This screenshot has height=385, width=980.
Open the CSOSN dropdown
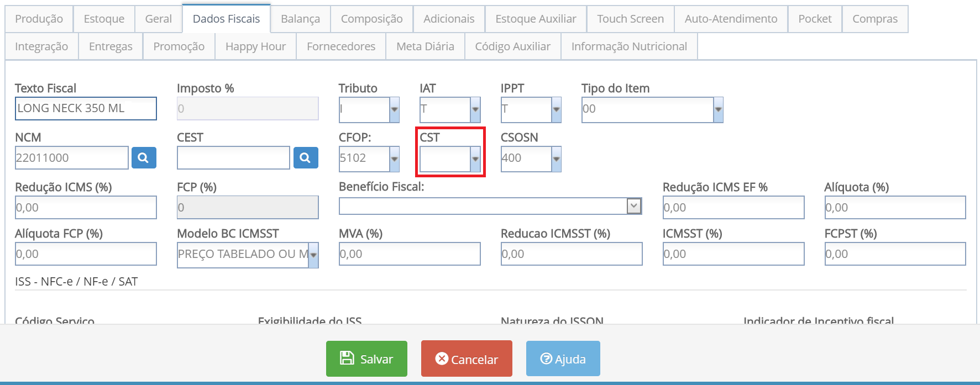pyautogui.click(x=556, y=159)
